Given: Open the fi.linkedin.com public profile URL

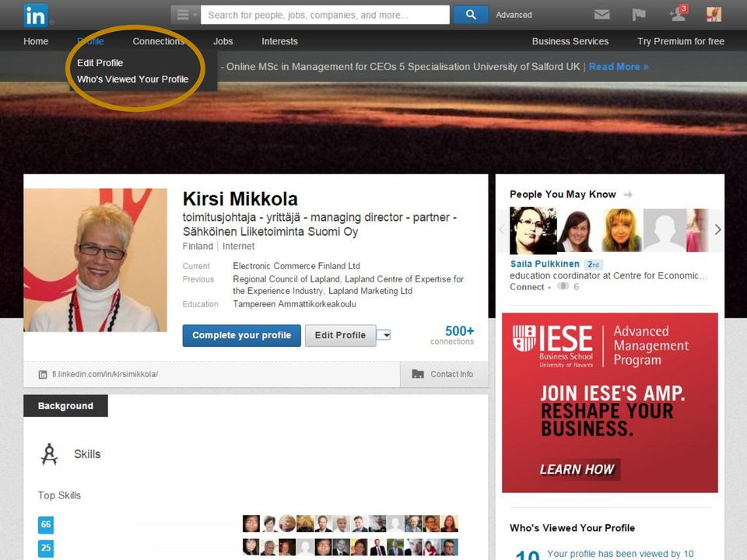Looking at the screenshot, I should (x=105, y=374).
